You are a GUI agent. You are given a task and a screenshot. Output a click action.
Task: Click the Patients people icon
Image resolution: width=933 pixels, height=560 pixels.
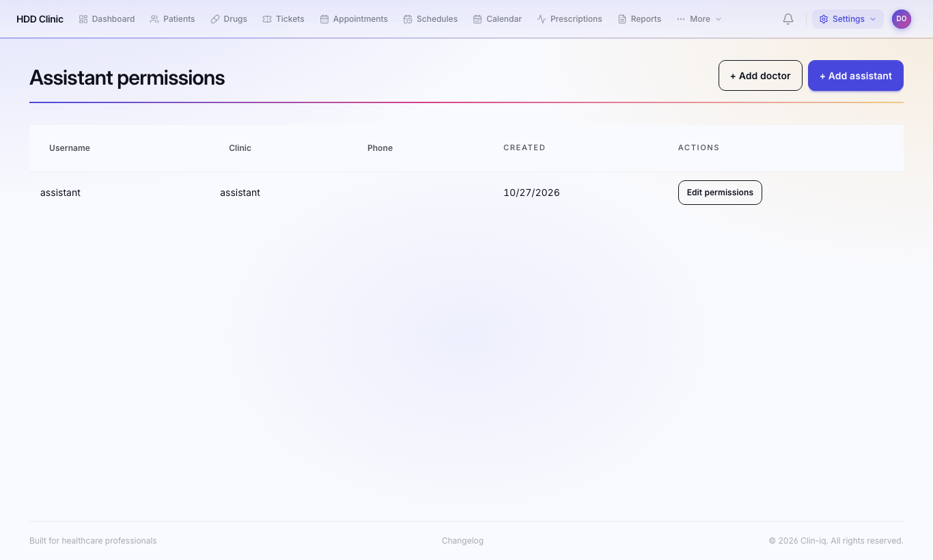(154, 19)
